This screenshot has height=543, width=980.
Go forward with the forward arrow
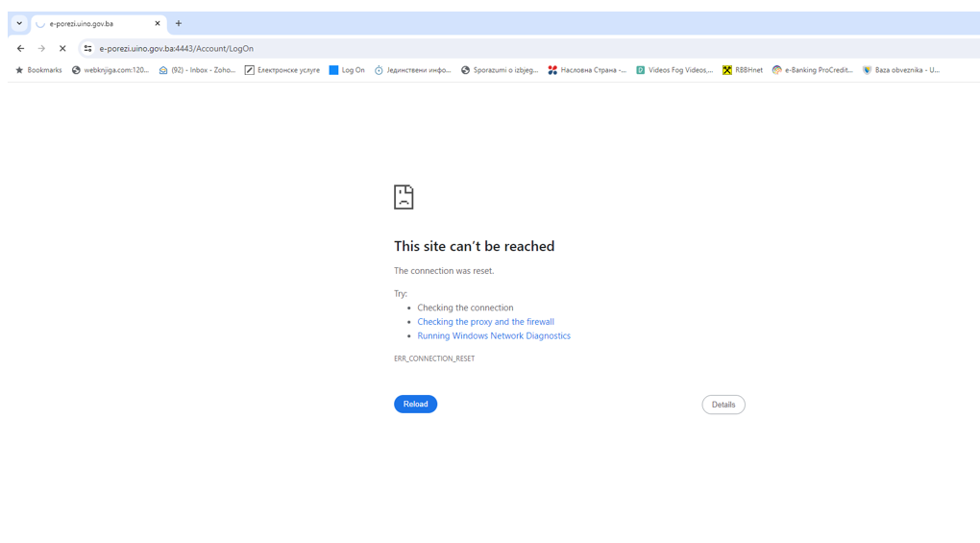click(41, 48)
